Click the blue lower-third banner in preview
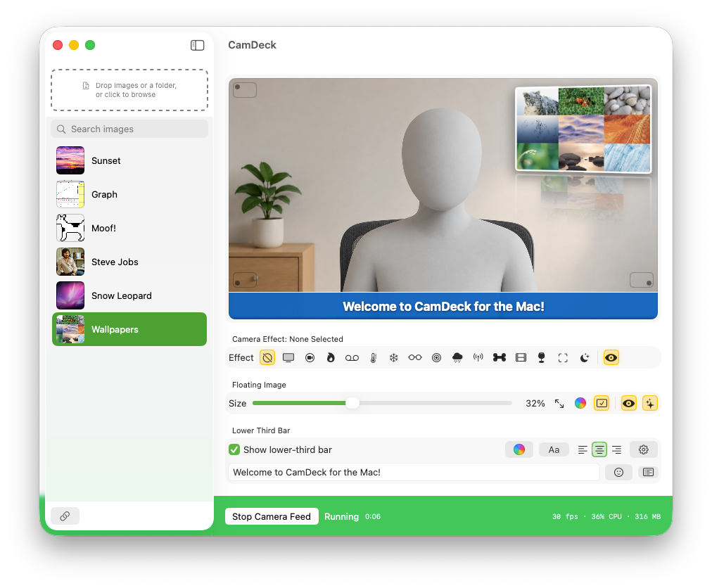This screenshot has width=712, height=588. (x=443, y=306)
